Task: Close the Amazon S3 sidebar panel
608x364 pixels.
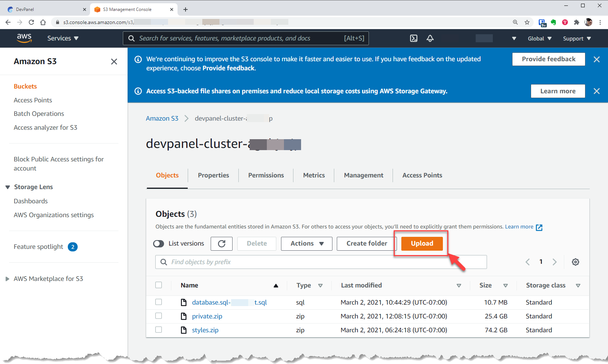Action: pos(114,62)
